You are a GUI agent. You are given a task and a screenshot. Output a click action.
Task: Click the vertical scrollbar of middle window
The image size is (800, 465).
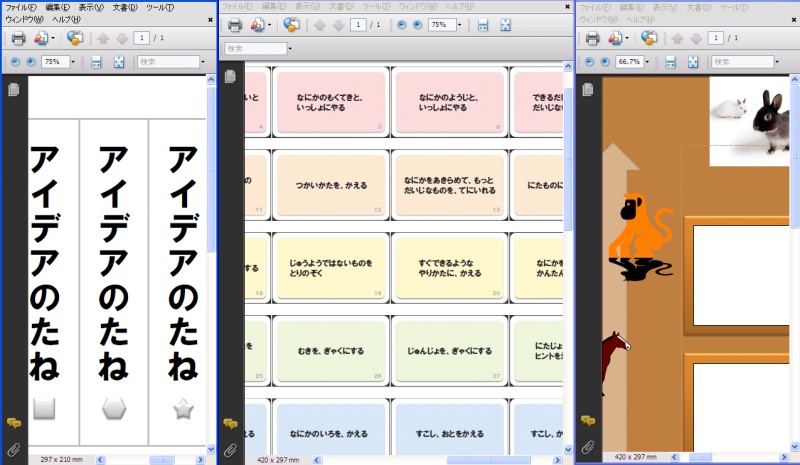(568, 258)
